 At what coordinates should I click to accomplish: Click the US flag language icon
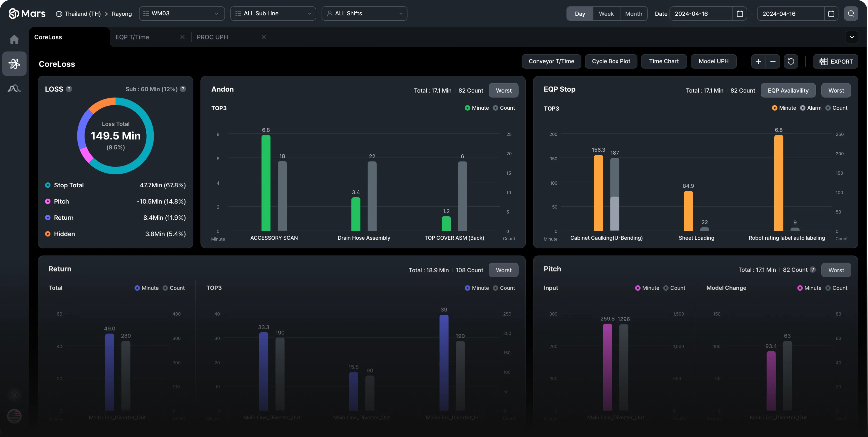[x=14, y=416]
